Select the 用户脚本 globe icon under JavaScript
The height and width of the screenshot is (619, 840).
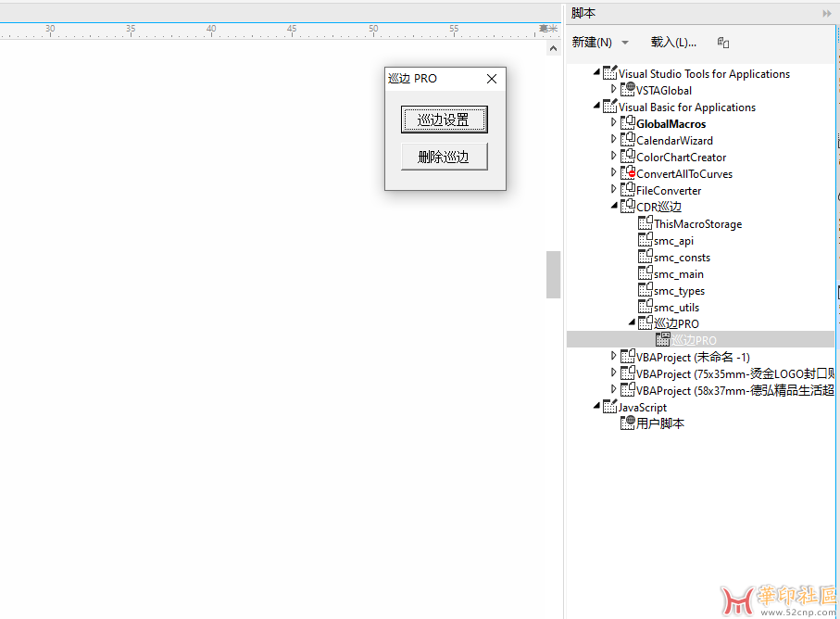pos(627,423)
